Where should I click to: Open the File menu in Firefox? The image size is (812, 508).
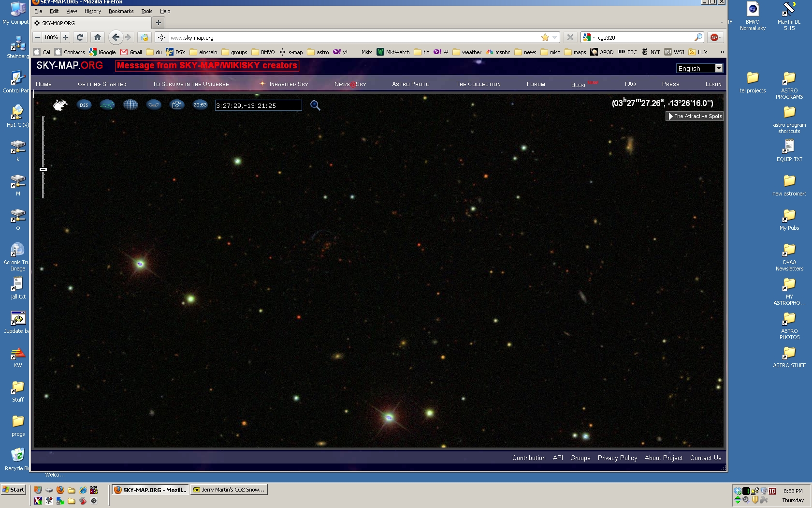(38, 11)
